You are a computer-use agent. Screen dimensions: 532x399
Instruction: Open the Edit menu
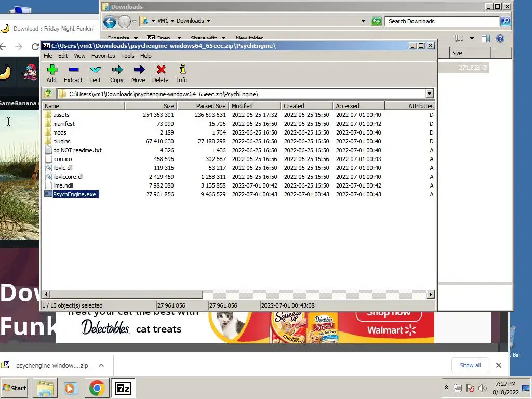point(63,56)
